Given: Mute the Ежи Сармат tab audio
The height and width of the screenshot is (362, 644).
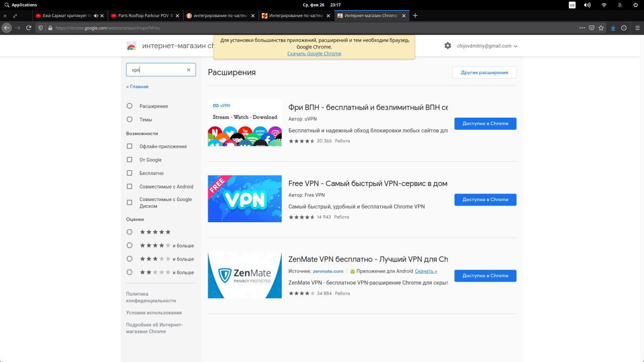Looking at the screenshot, I should pyautogui.click(x=96, y=16).
